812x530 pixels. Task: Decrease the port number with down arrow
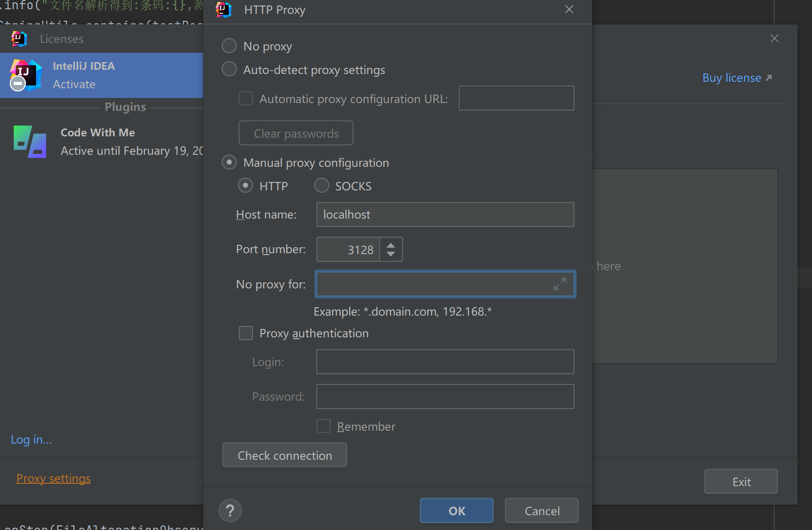(x=391, y=255)
